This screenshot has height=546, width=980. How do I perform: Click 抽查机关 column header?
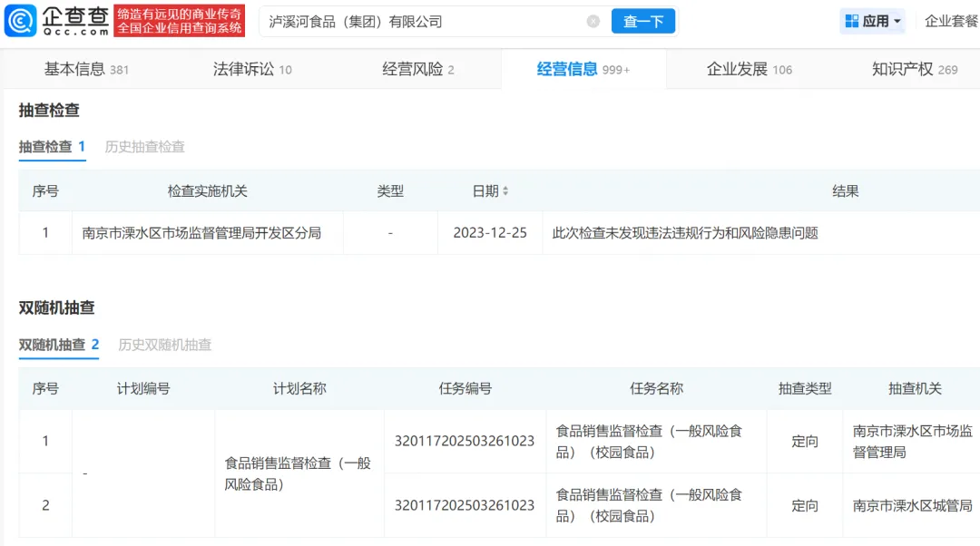click(915, 388)
